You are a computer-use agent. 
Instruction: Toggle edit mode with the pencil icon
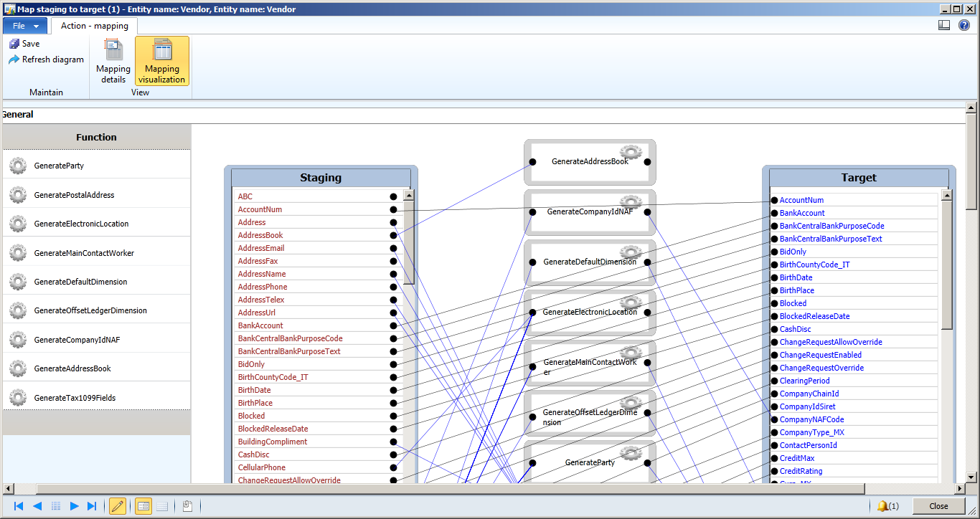[x=117, y=505]
